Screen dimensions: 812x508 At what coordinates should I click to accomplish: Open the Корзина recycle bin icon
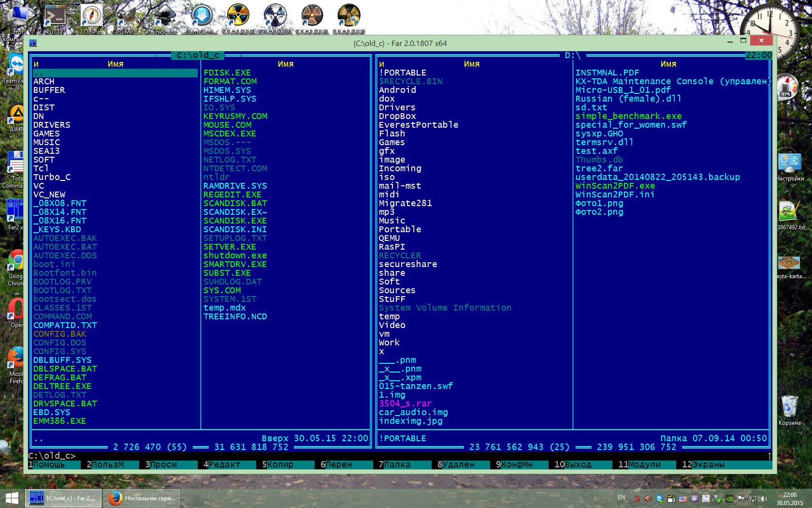point(789,411)
